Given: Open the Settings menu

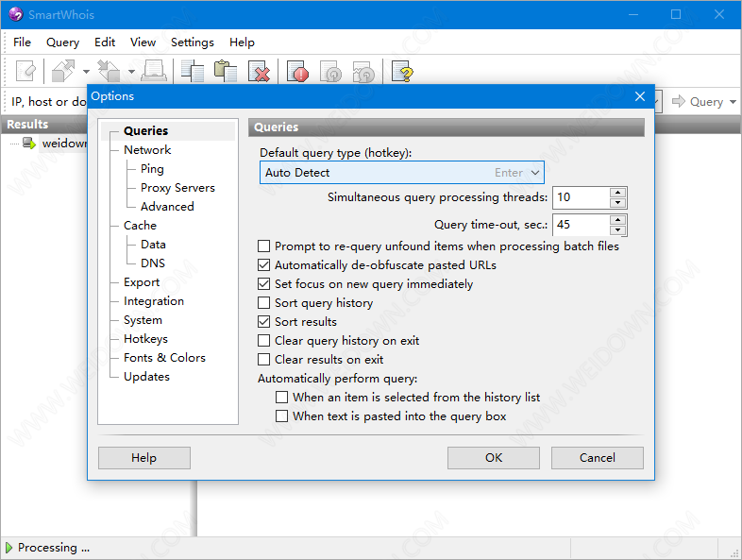Looking at the screenshot, I should 192,42.
